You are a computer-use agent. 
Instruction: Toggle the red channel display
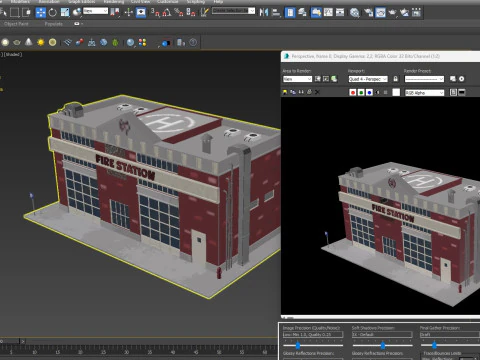point(353,92)
